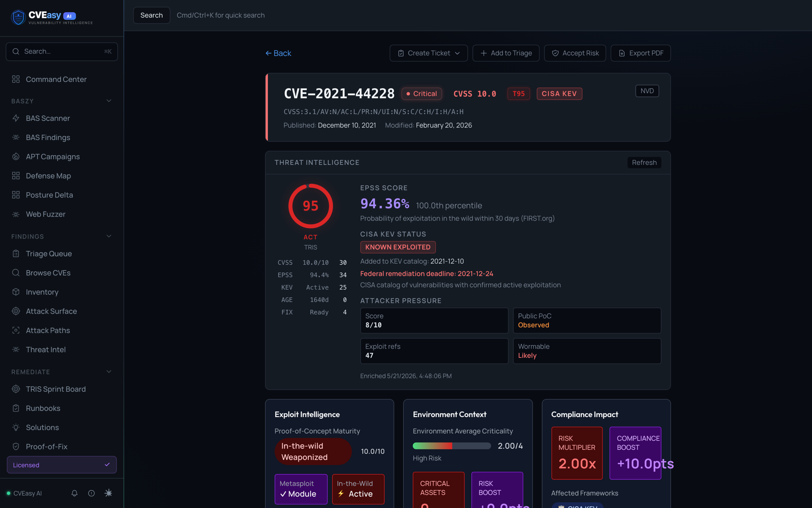Click the In-the-wild Weaponized maturity pill

(313, 452)
